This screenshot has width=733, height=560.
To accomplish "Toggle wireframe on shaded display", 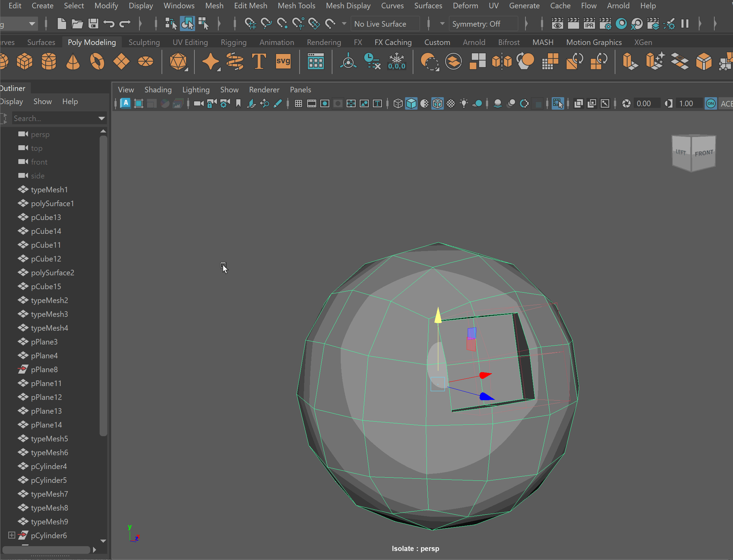I will tap(438, 103).
